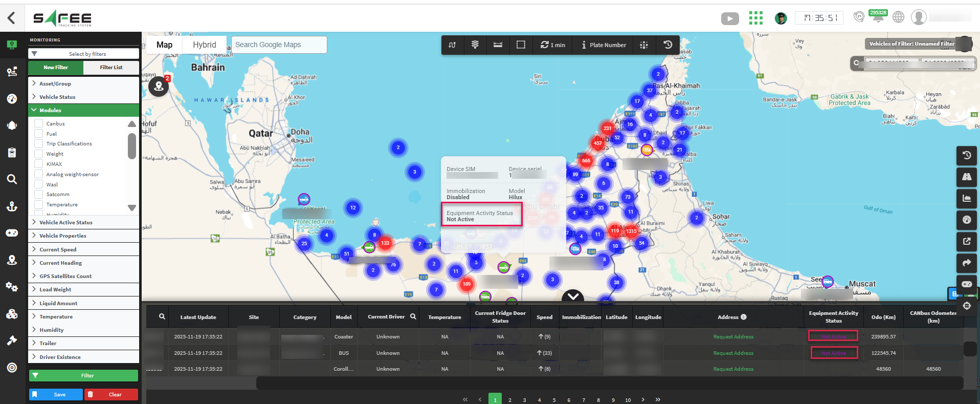
Task: Click the green apps grid icon in header
Action: pyautogui.click(x=755, y=18)
